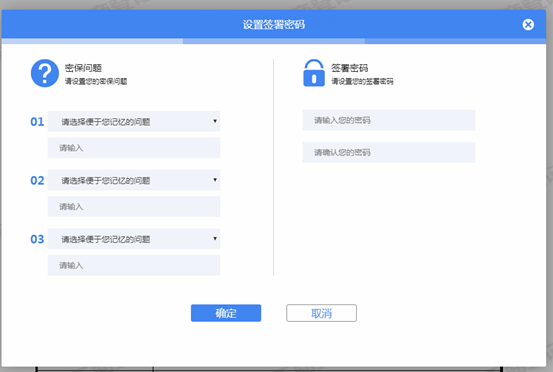Click the 请确认您的密码 confirm field
553x372 pixels.
click(389, 152)
